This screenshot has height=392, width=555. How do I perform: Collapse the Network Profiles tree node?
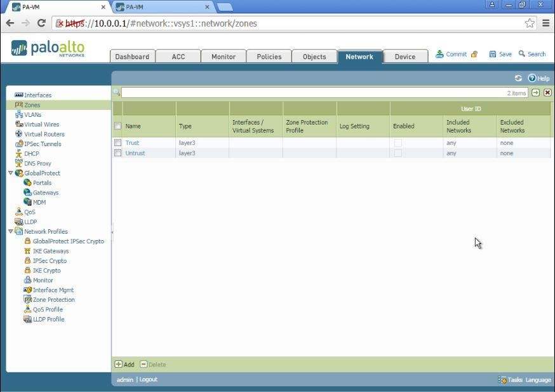pyautogui.click(x=11, y=231)
